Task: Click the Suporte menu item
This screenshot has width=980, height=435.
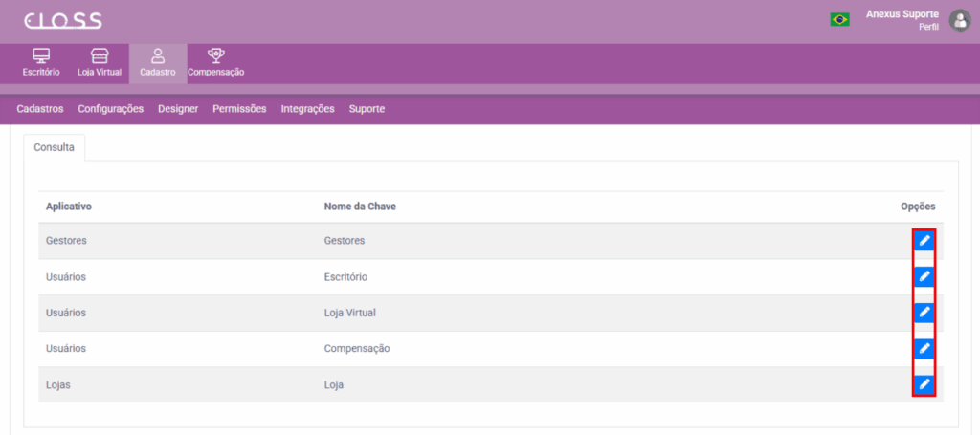Action: tap(367, 109)
